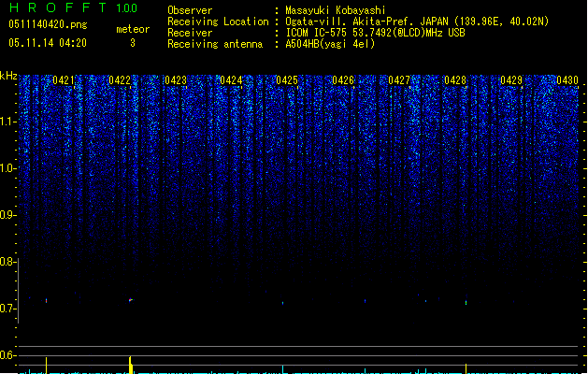This screenshot has width=588, height=374.
Task: Click the 1.0 kHz axis label
Action: pyautogui.click(x=7, y=168)
